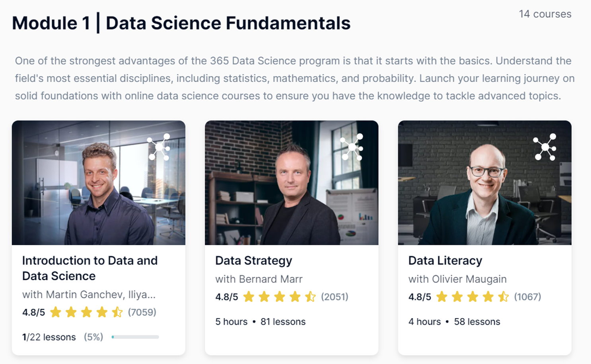
Task: Click Olivier Maugain instructor thumbnail image
Action: [x=484, y=183]
